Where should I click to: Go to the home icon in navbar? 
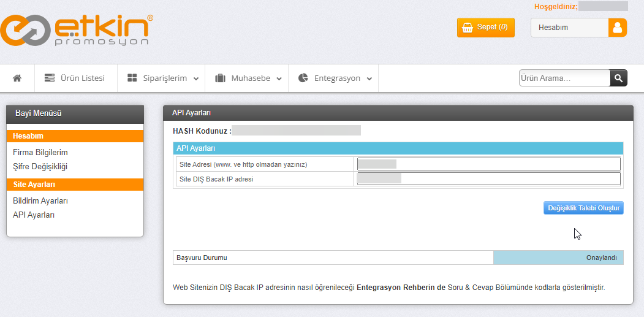pyautogui.click(x=17, y=78)
